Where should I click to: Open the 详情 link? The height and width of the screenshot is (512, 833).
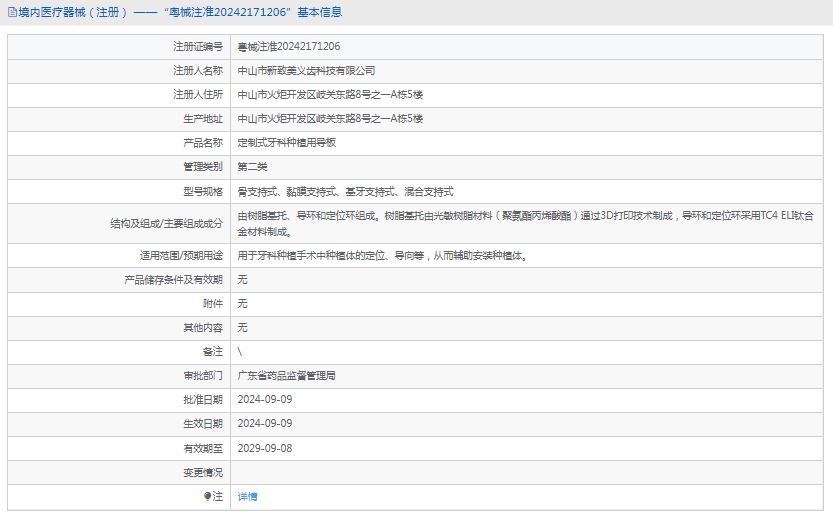click(x=247, y=496)
